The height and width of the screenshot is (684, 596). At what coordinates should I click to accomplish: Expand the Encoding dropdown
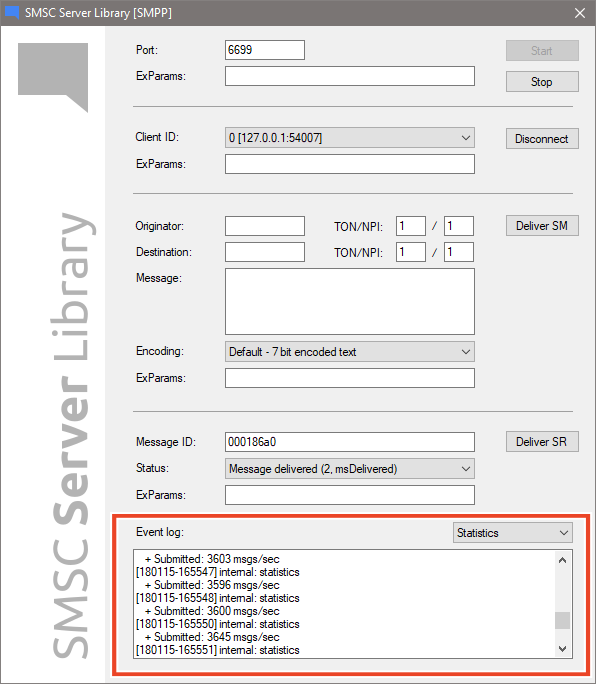point(349,352)
